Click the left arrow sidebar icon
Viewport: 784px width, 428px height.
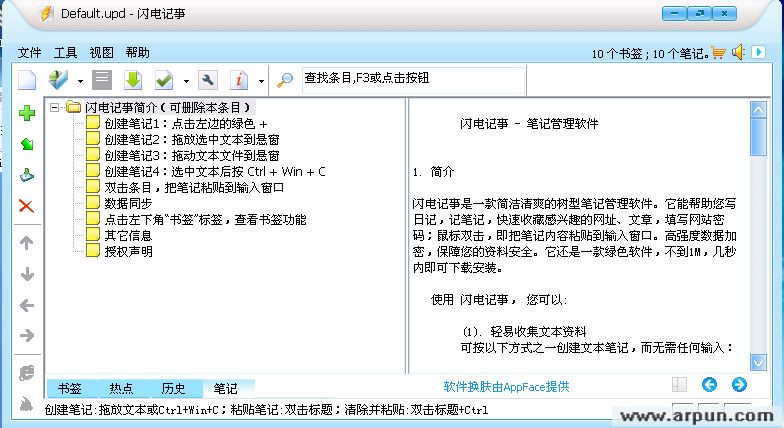point(27,305)
